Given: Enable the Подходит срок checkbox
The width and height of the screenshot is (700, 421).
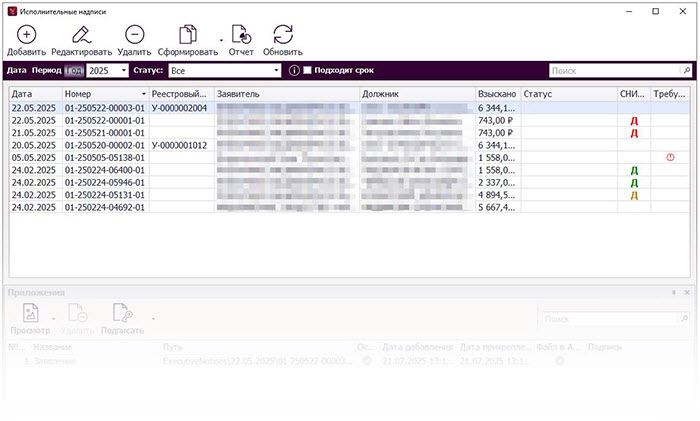Looking at the screenshot, I should 308,71.
